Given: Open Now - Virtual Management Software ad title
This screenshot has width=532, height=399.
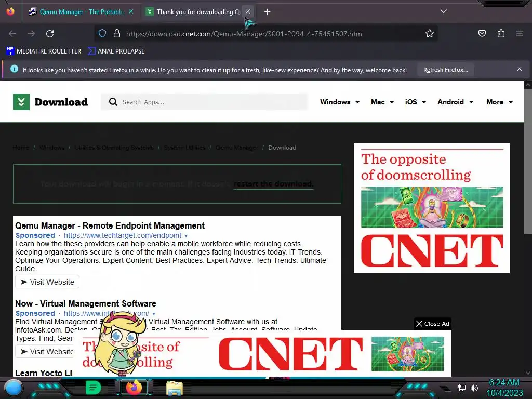Looking at the screenshot, I should click(x=86, y=303).
